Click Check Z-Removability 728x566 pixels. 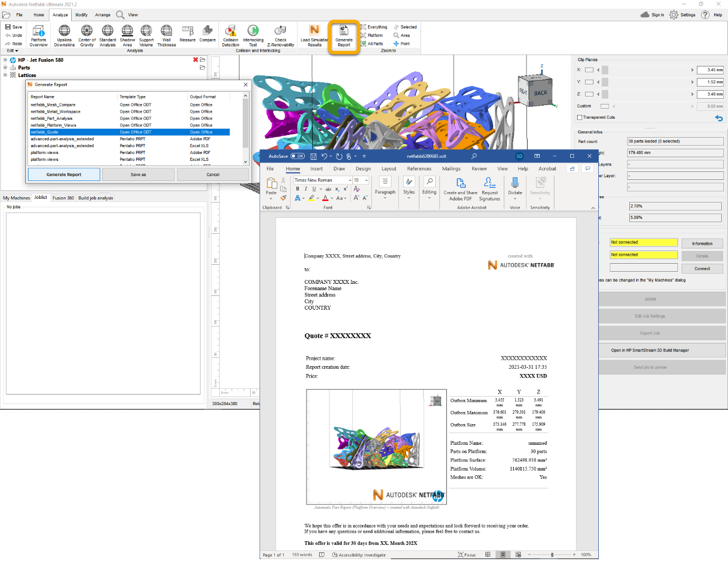(x=281, y=36)
